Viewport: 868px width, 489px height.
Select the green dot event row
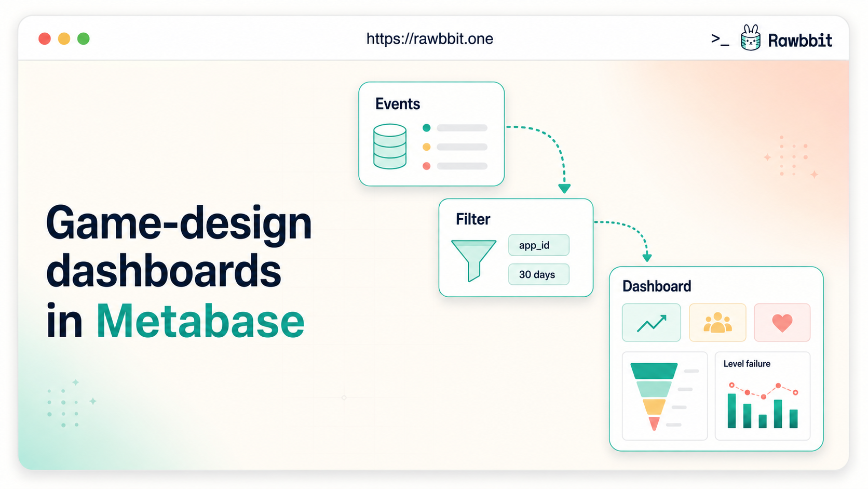455,128
